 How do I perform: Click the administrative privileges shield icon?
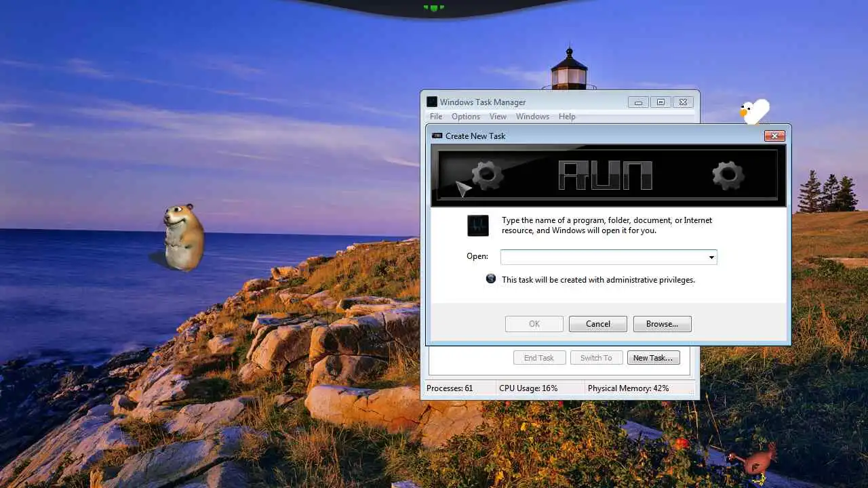(x=491, y=279)
